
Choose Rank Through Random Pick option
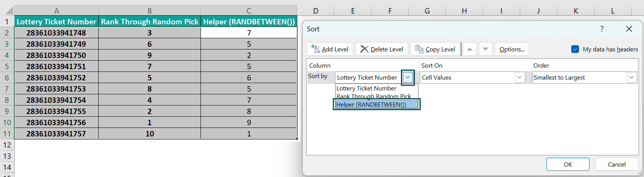coord(377,96)
